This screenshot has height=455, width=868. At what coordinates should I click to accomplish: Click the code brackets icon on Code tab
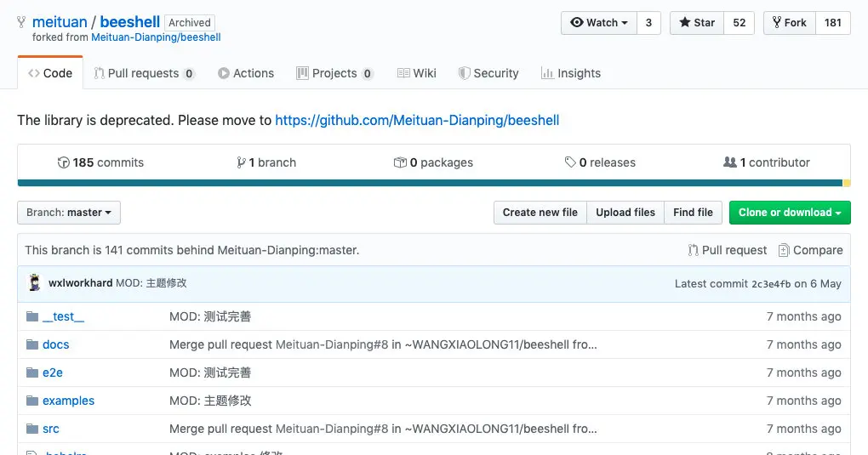[x=34, y=73]
